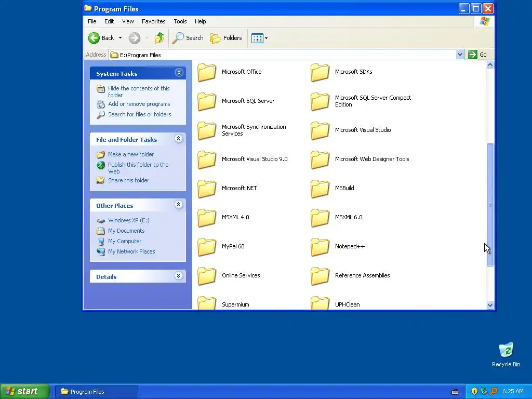Image resolution: width=532 pixels, height=399 pixels.
Task: Open the View menu
Action: 128,21
